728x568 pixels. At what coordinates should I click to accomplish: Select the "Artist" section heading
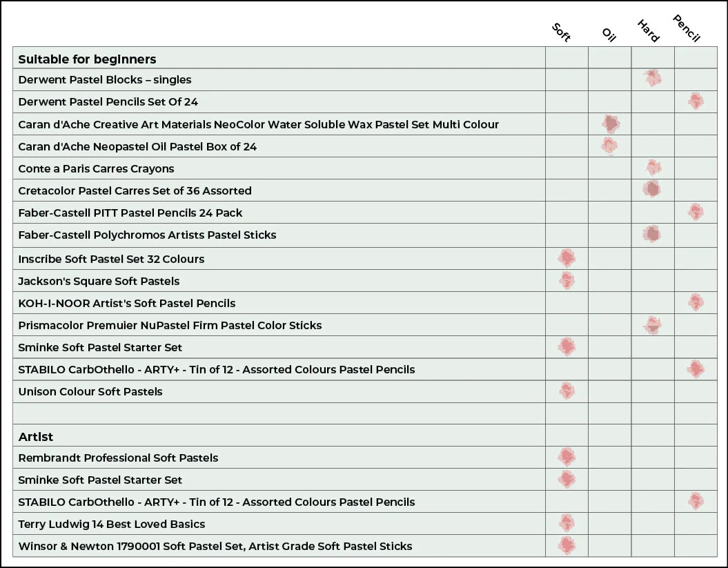point(36,436)
